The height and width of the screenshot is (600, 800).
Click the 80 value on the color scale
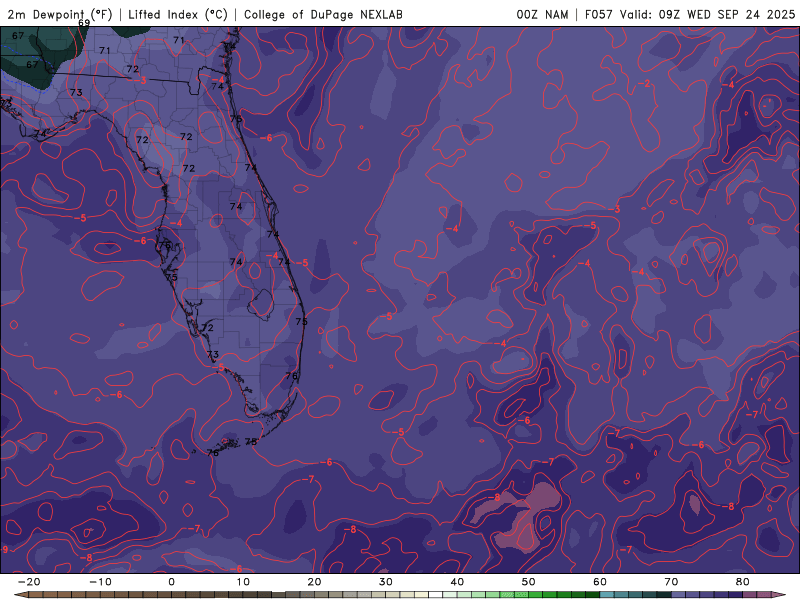click(x=743, y=582)
